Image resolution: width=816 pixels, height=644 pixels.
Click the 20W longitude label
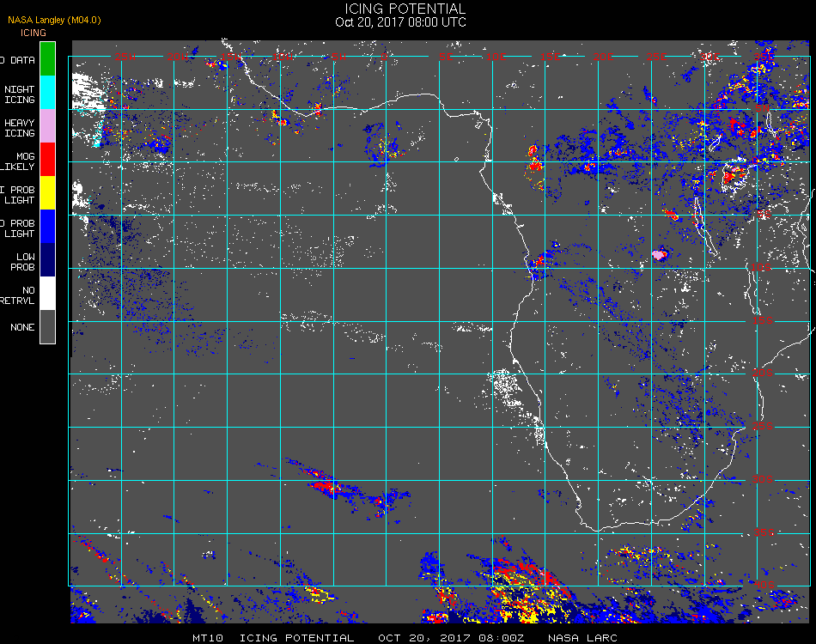[x=178, y=57]
